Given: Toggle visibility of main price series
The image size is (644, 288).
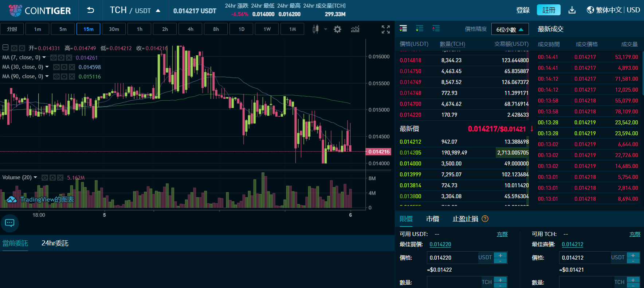Looking at the screenshot, I should (x=14, y=48).
